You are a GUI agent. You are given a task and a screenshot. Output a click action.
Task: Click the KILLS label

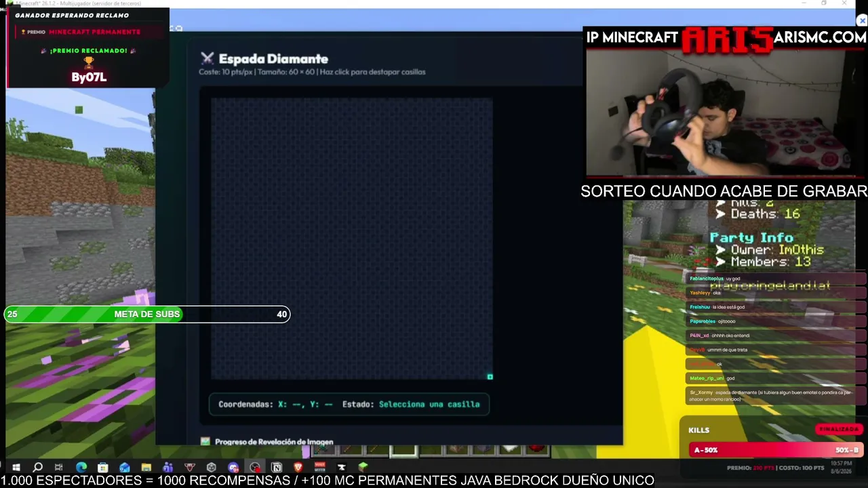(x=698, y=430)
